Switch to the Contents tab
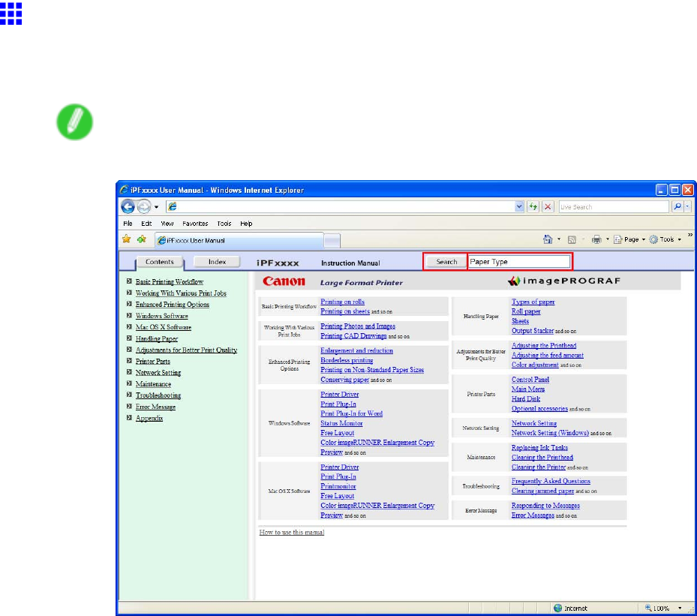 [x=160, y=262]
